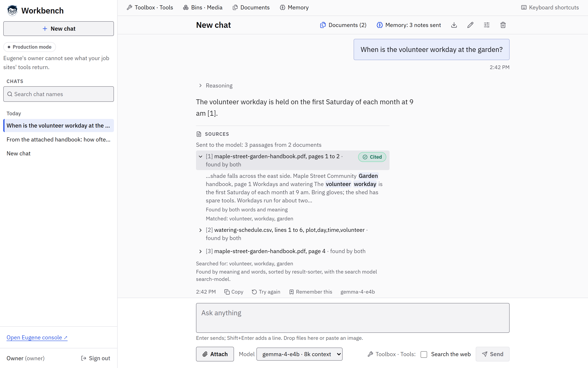The height and width of the screenshot is (368, 588).
Task: Click 'Owner (owner)' account label
Action: point(26,358)
